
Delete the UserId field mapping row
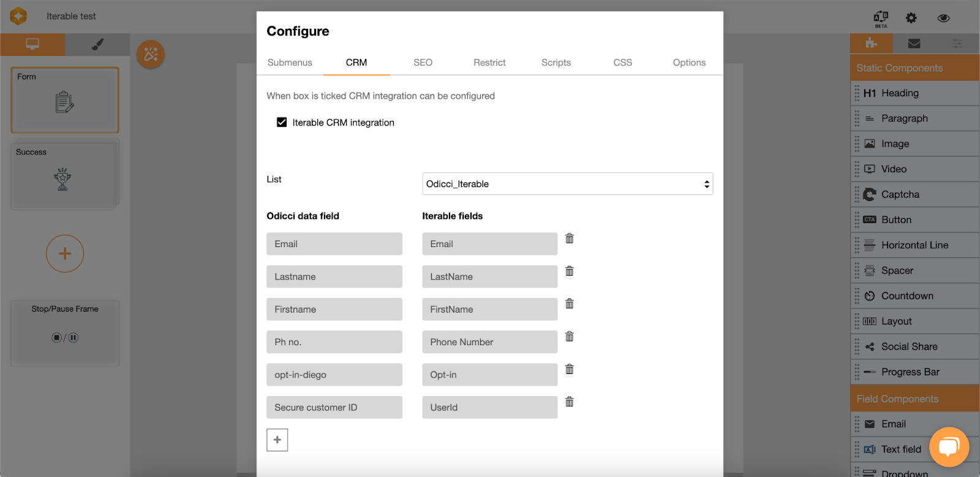point(569,402)
